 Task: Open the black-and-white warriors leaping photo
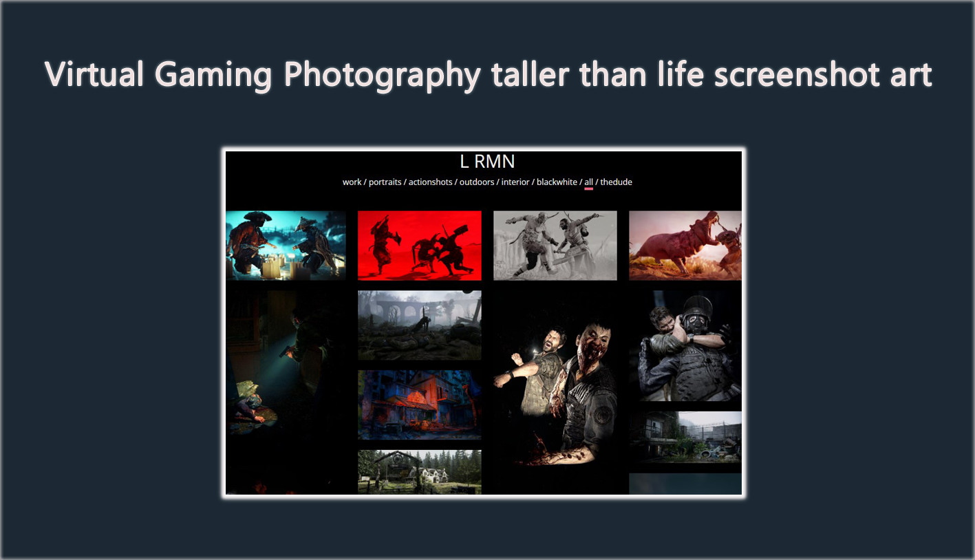[x=555, y=244]
